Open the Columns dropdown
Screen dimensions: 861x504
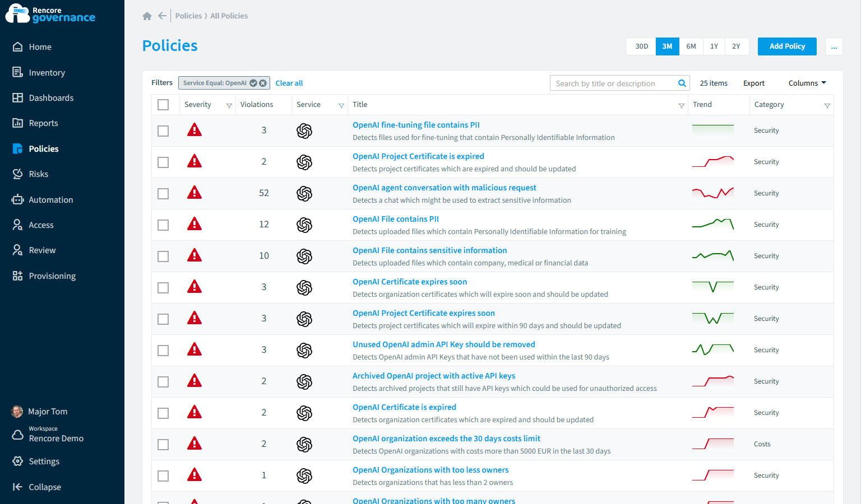pyautogui.click(x=807, y=83)
